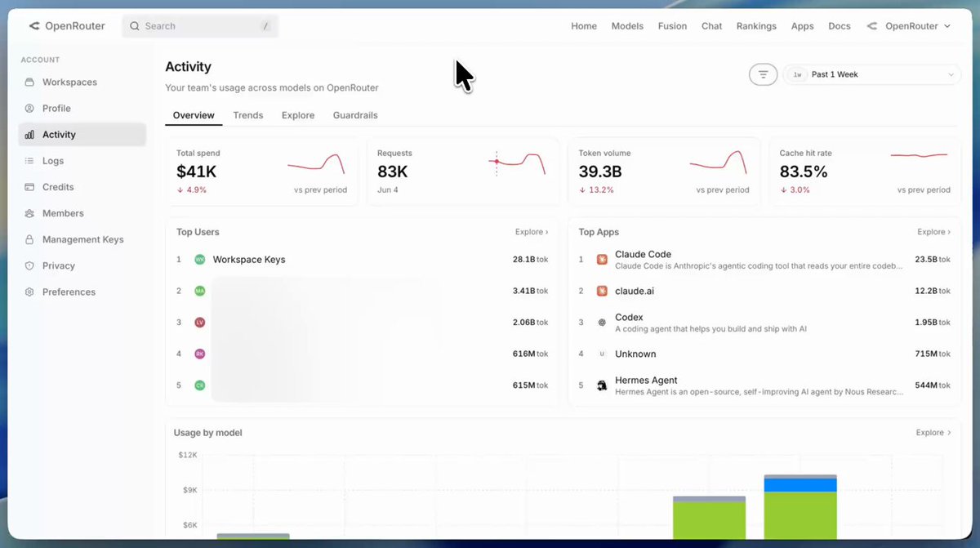
Task: Switch to the Overview tab
Action: [x=194, y=115]
